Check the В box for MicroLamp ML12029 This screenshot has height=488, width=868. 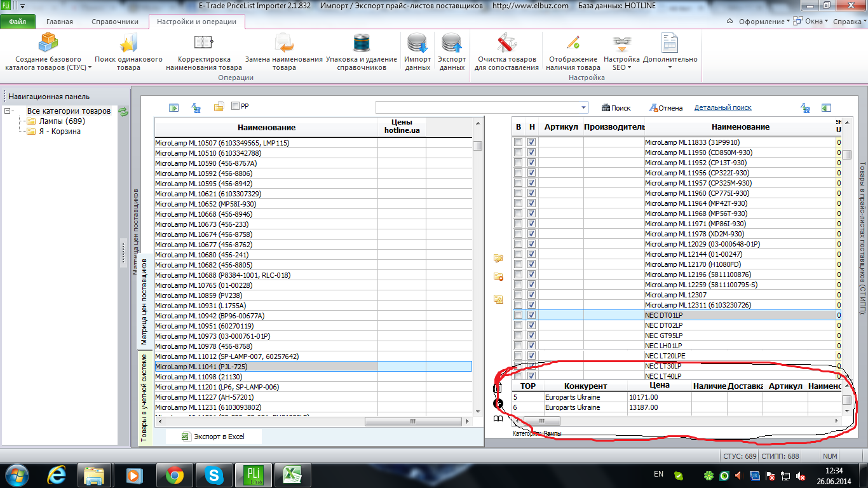[x=519, y=244]
